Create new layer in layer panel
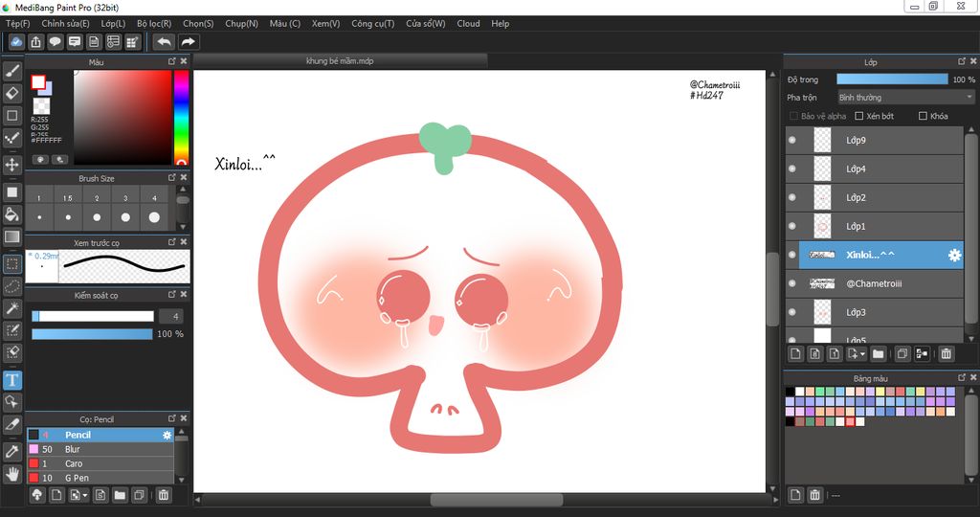 tap(795, 354)
